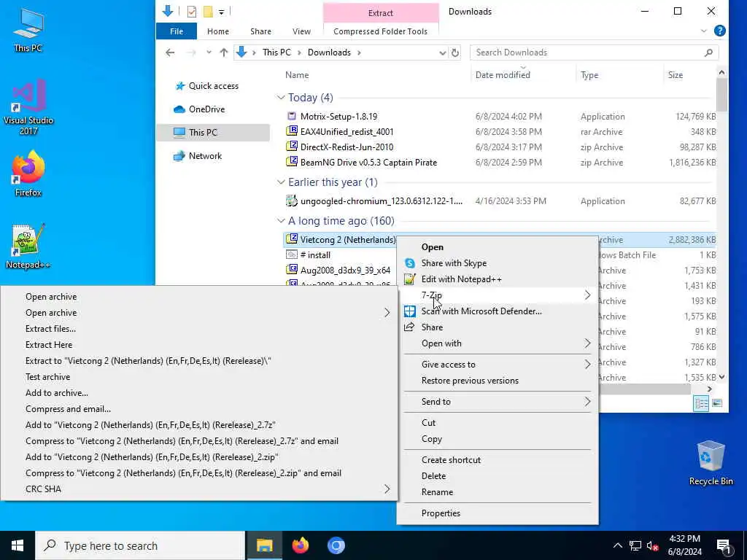747x560 pixels.
Task: Select Quick access in navigation pane
Action: tap(214, 86)
